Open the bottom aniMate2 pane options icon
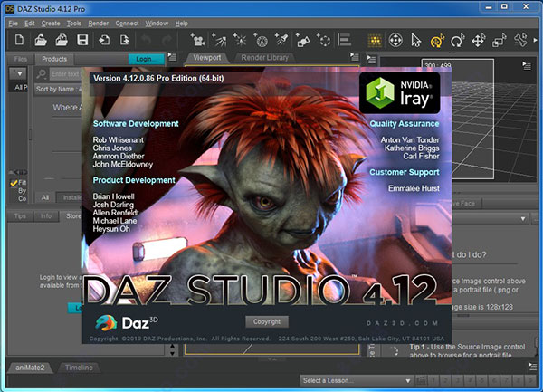 pos(533,367)
